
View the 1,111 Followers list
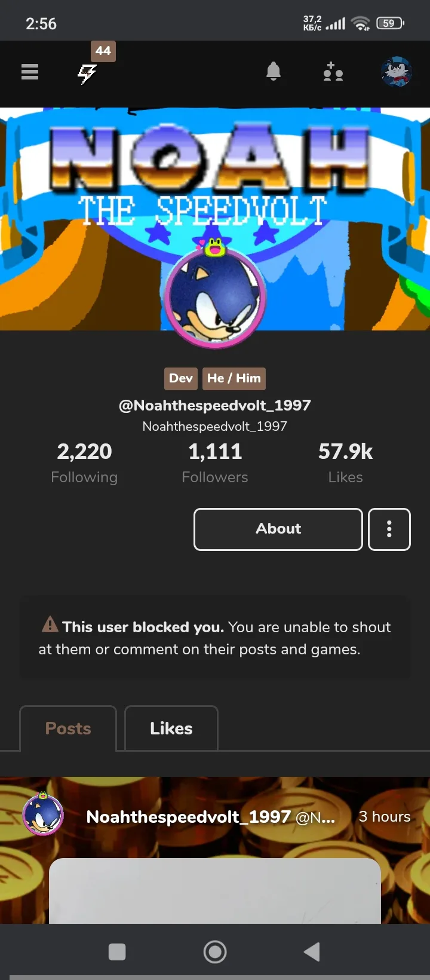(215, 462)
